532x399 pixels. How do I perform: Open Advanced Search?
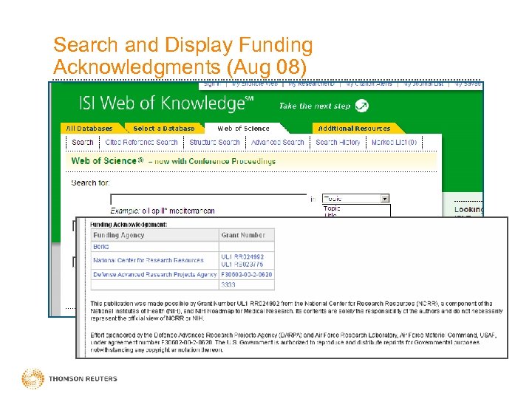278,143
